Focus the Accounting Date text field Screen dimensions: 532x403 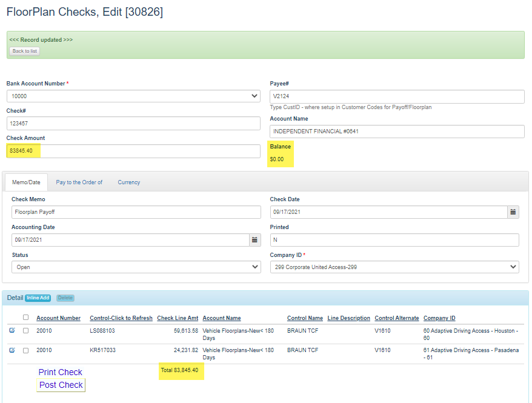(131, 240)
